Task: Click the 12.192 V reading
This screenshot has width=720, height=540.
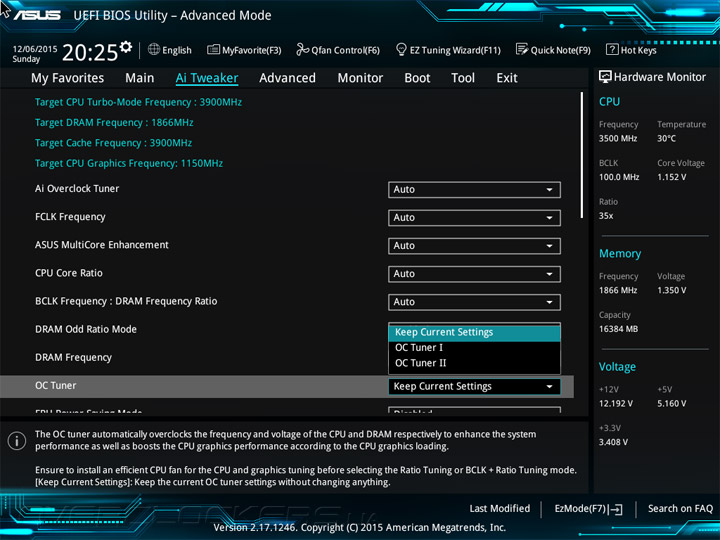Action: [616, 403]
